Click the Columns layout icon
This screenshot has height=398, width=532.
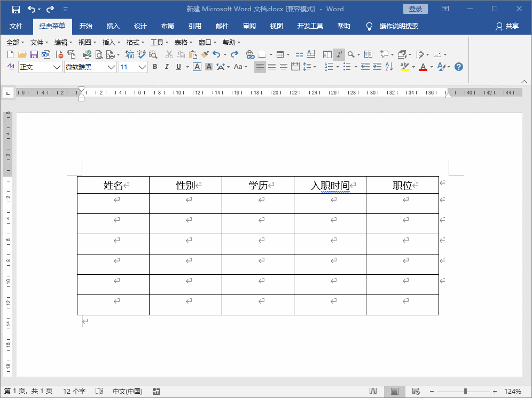(x=299, y=54)
